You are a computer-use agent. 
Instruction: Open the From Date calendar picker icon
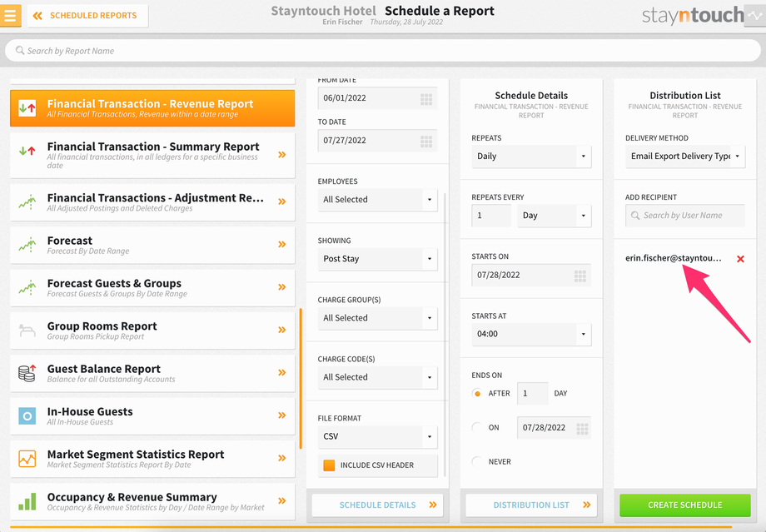click(426, 99)
